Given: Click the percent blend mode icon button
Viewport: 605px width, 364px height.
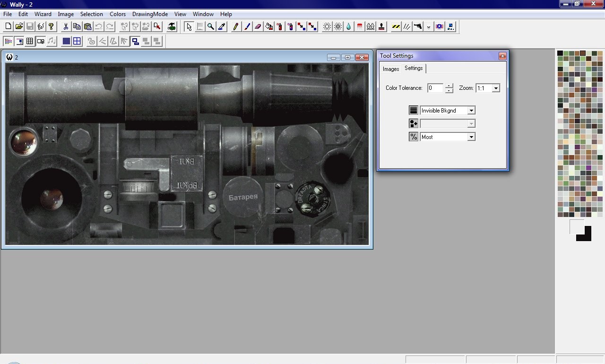Looking at the screenshot, I should [414, 137].
